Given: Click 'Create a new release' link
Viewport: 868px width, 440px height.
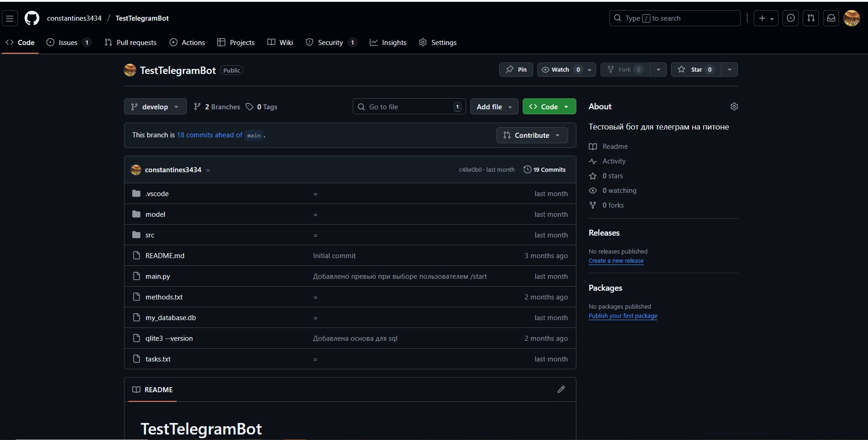Looking at the screenshot, I should coord(616,261).
